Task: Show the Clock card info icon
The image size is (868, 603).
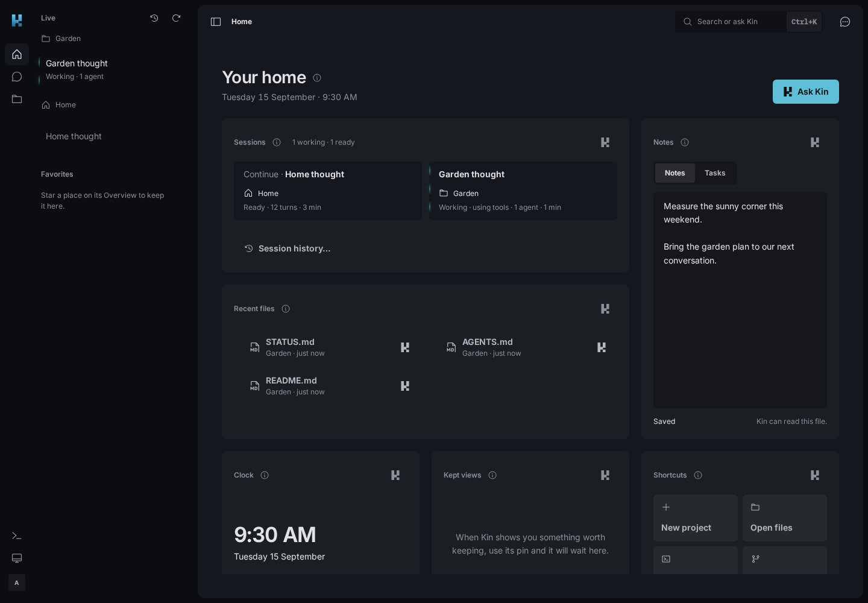Action: 265,475
